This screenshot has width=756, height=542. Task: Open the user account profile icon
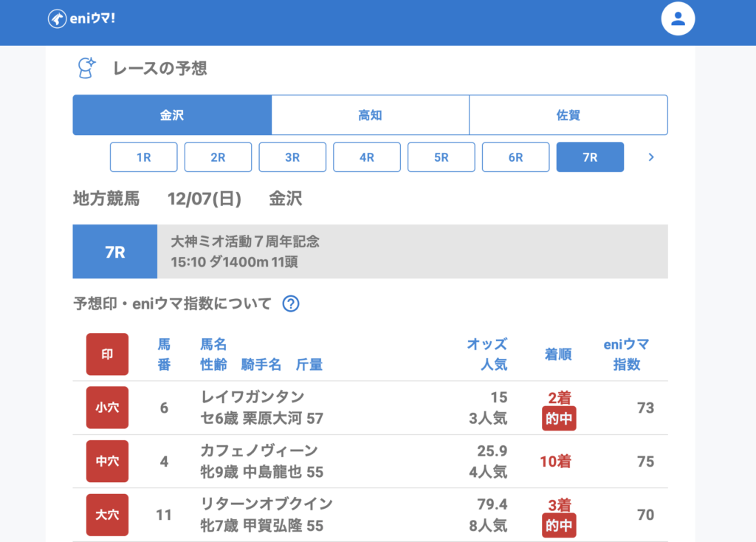tap(678, 19)
